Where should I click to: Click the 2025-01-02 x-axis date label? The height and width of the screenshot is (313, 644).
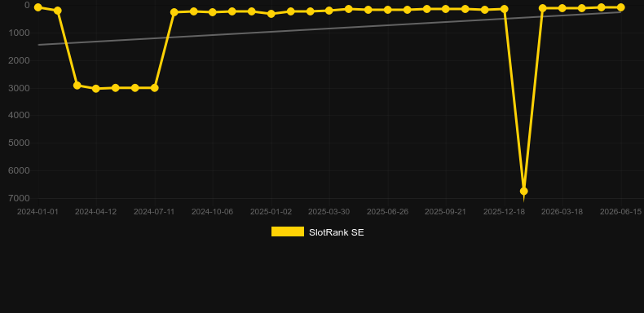[271, 212]
